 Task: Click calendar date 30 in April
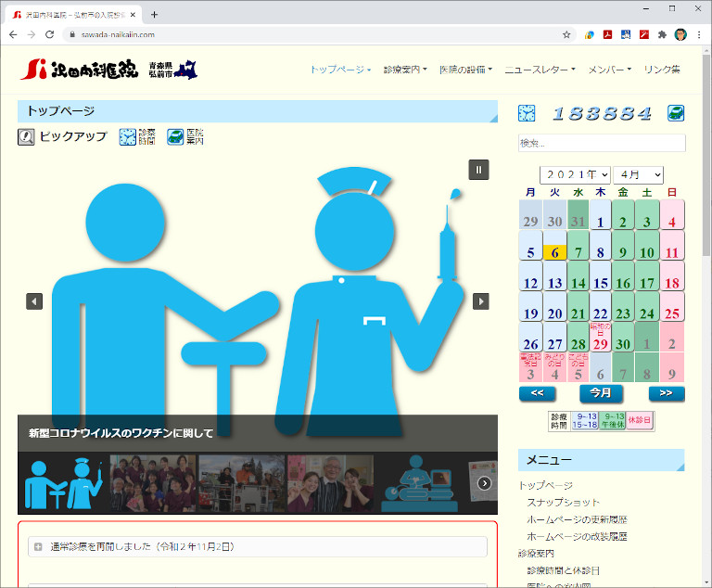[623, 338]
